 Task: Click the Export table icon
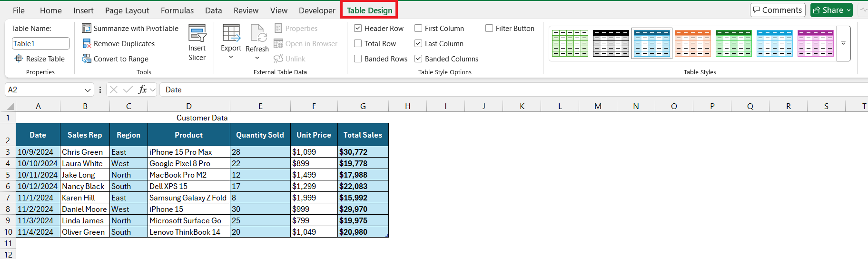click(x=231, y=33)
